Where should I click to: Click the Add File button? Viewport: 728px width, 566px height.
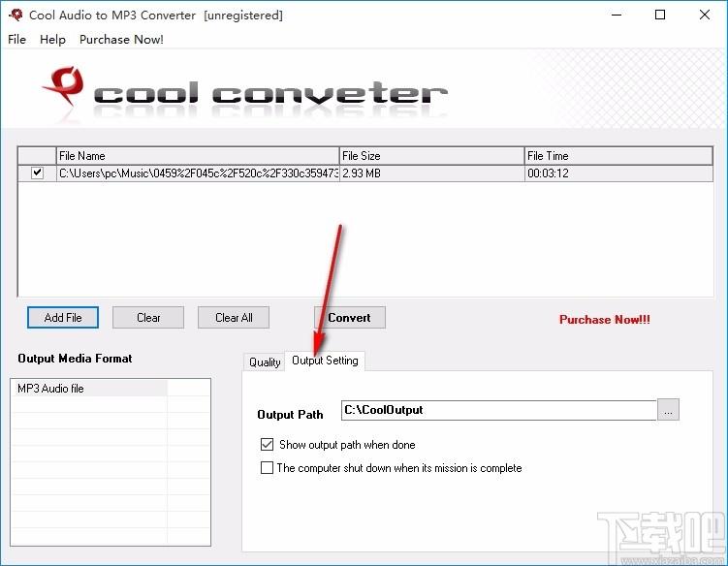[x=63, y=318]
